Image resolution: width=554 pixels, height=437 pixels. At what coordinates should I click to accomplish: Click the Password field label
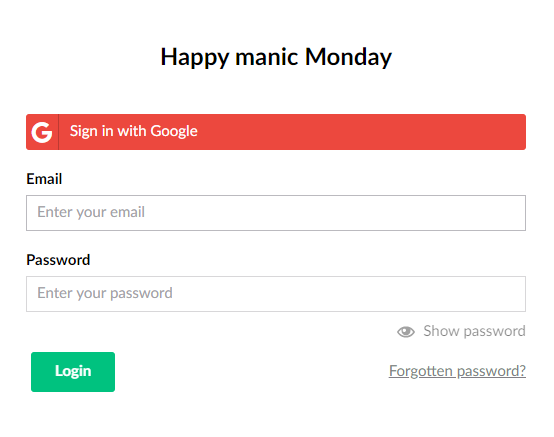coord(58,260)
